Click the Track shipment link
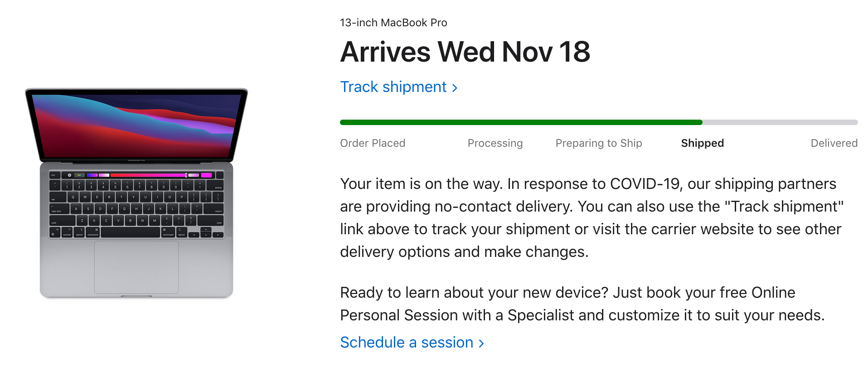This screenshot has height=372, width=868. click(393, 87)
